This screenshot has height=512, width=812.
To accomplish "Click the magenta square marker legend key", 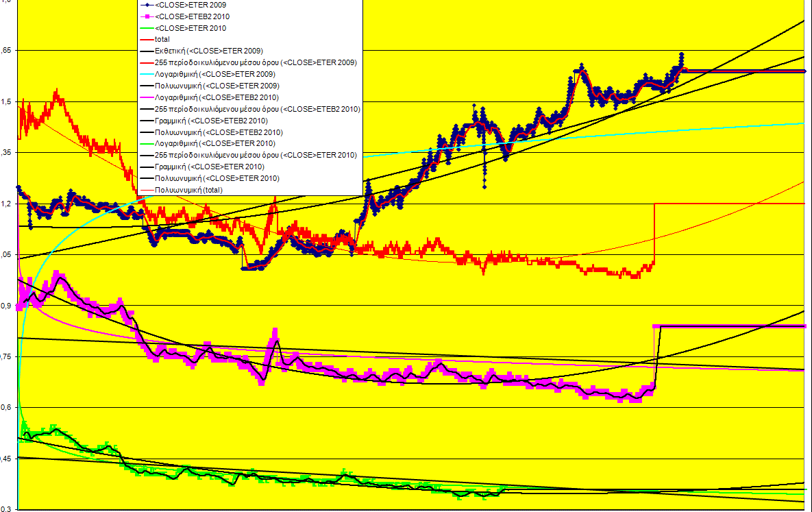I will tap(146, 16).
